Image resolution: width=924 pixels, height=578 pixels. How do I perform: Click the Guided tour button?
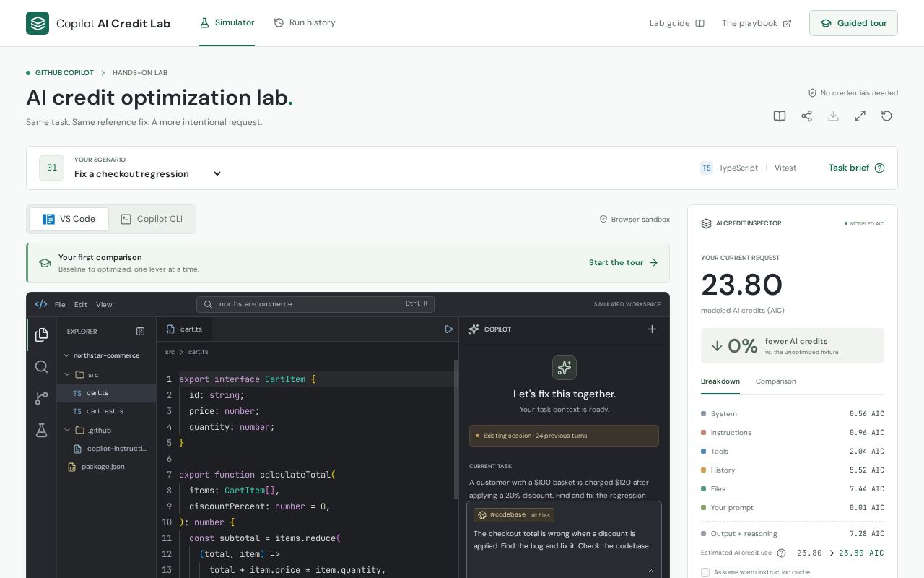[853, 23]
